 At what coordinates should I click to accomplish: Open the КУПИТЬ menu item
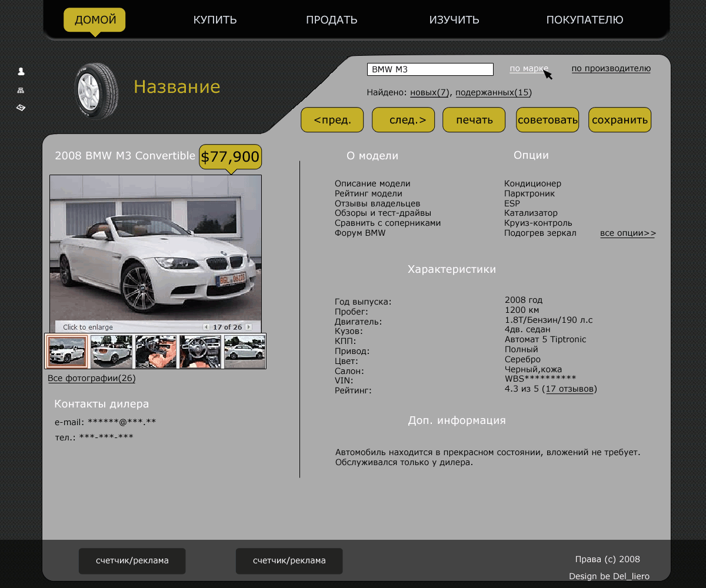(x=215, y=20)
